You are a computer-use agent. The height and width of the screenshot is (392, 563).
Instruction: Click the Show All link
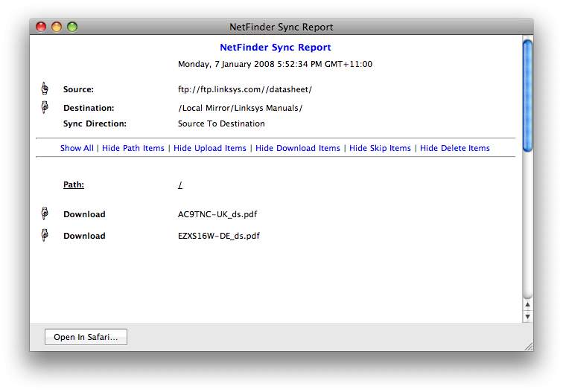[x=77, y=148]
